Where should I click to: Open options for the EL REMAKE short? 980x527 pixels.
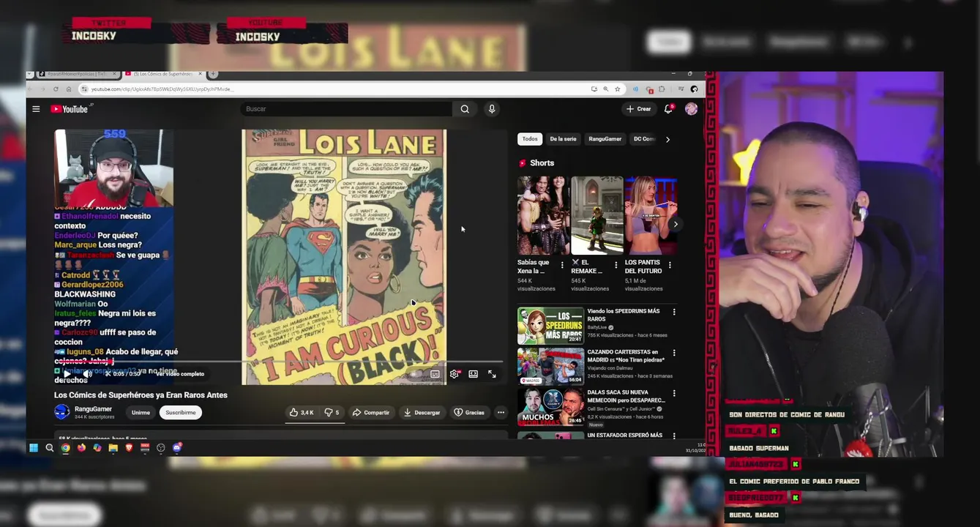coord(616,265)
